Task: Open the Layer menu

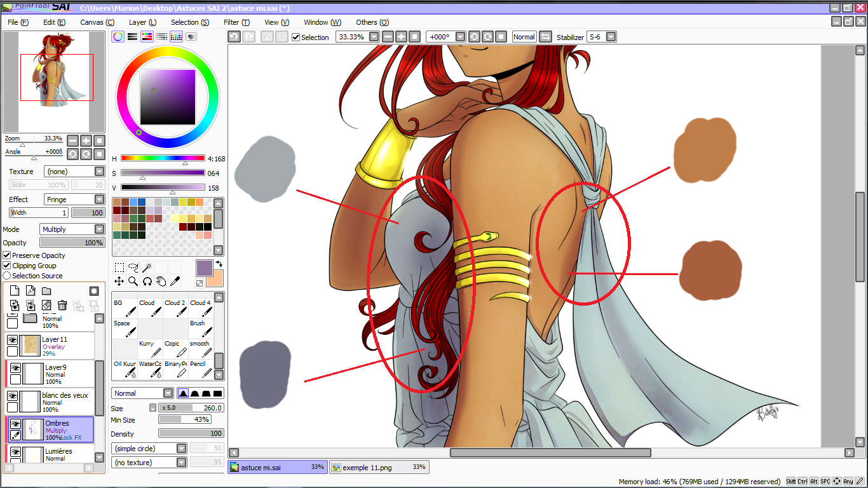Action: [142, 22]
